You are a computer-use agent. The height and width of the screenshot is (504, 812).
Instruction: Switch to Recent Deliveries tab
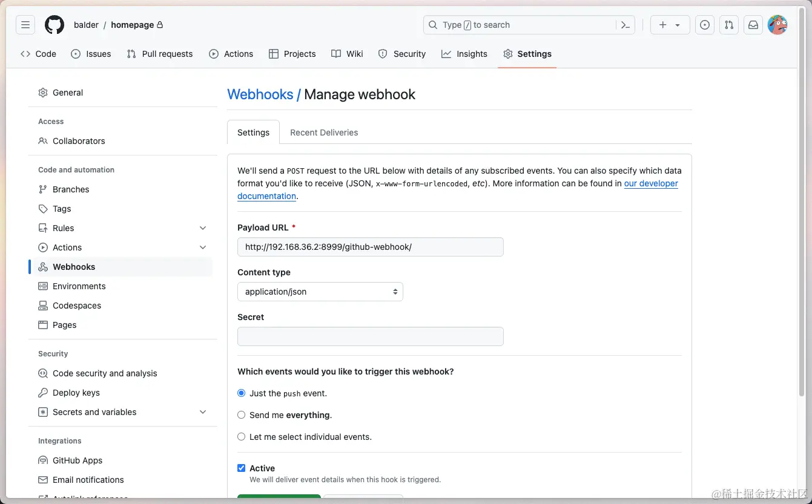coord(324,133)
